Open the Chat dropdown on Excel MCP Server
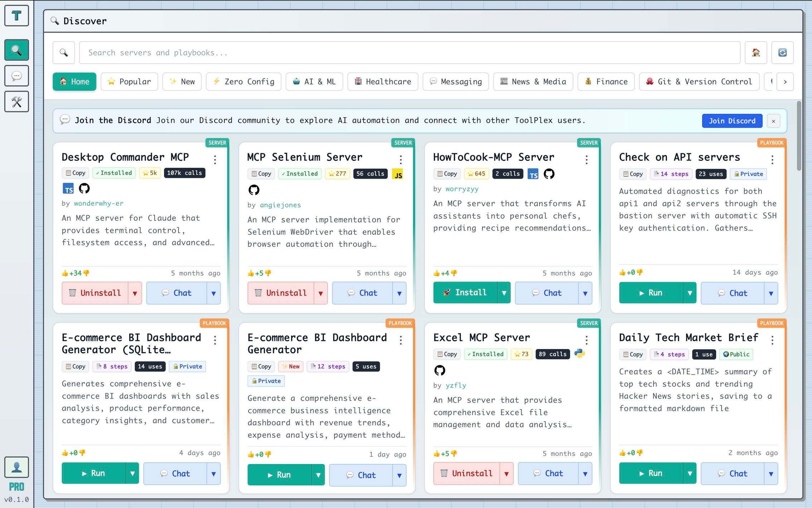This screenshot has width=812, height=508. coord(585,473)
